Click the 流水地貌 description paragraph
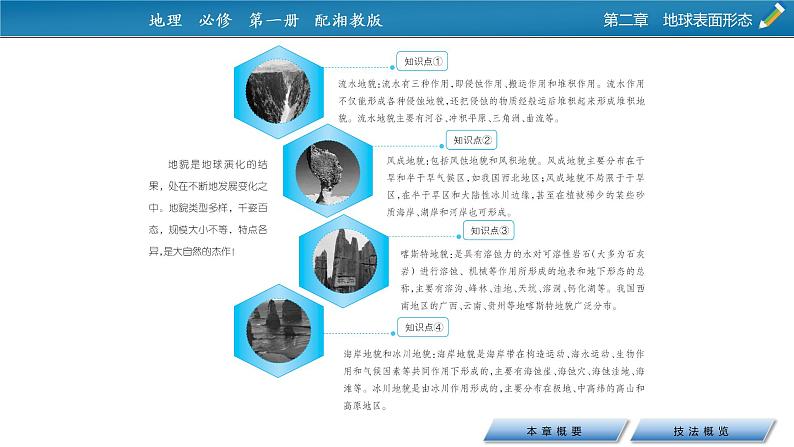The image size is (794, 447). tap(491, 101)
